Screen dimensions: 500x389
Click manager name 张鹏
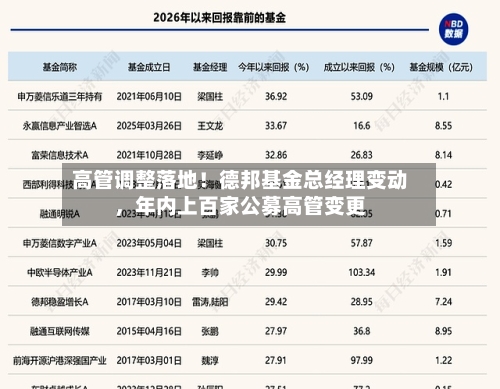(210, 331)
